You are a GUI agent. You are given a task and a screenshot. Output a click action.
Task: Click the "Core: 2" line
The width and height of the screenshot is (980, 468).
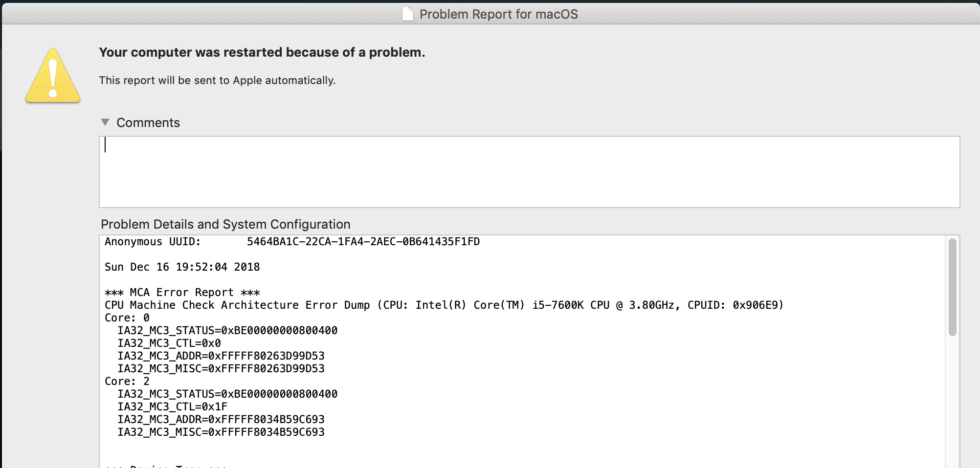[x=127, y=382]
